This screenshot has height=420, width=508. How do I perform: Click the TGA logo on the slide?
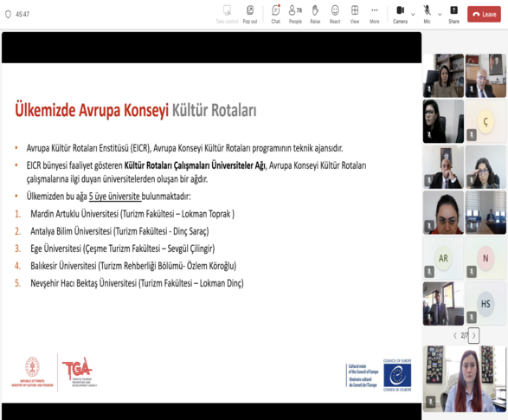(x=79, y=372)
